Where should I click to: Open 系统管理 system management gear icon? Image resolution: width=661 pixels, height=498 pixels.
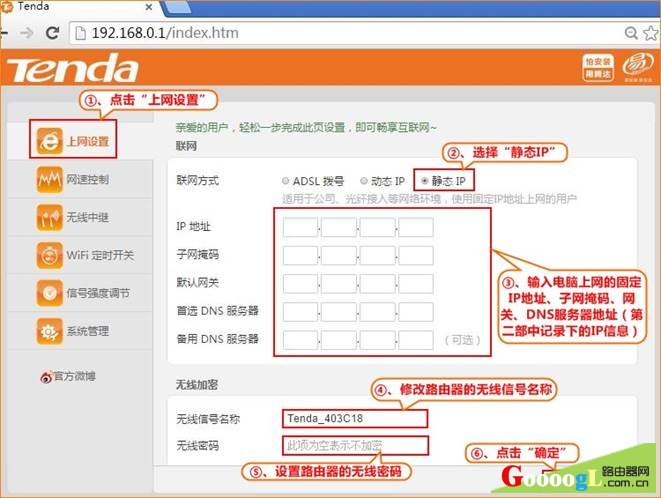tap(50, 331)
